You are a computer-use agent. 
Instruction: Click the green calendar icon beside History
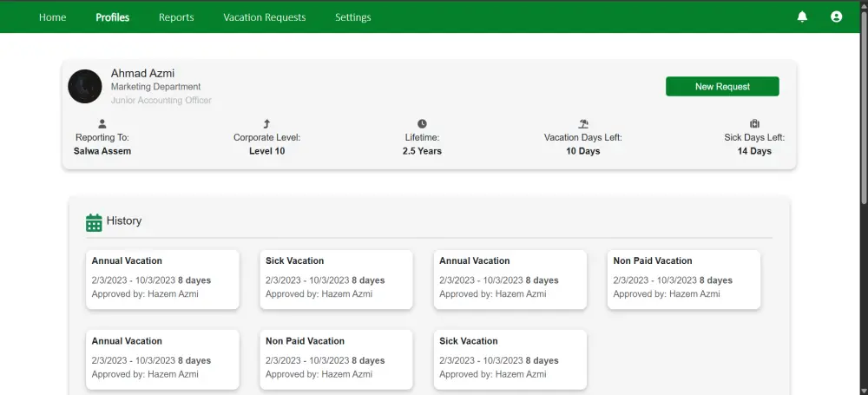[x=94, y=222]
